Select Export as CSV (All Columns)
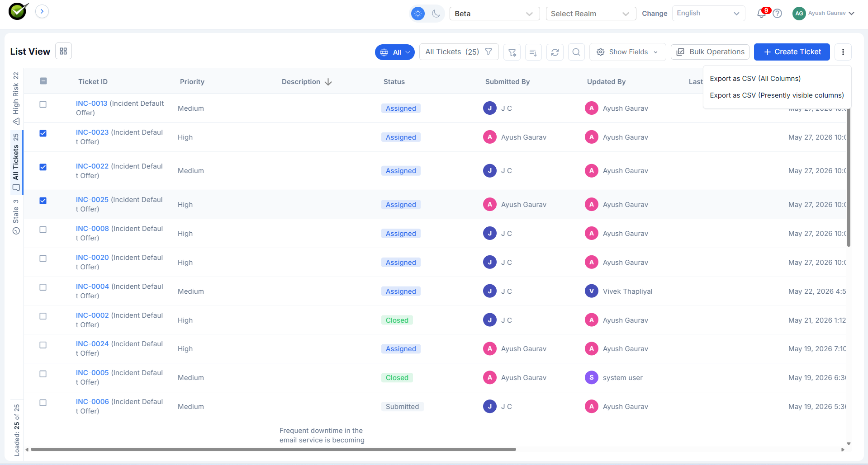 click(755, 79)
